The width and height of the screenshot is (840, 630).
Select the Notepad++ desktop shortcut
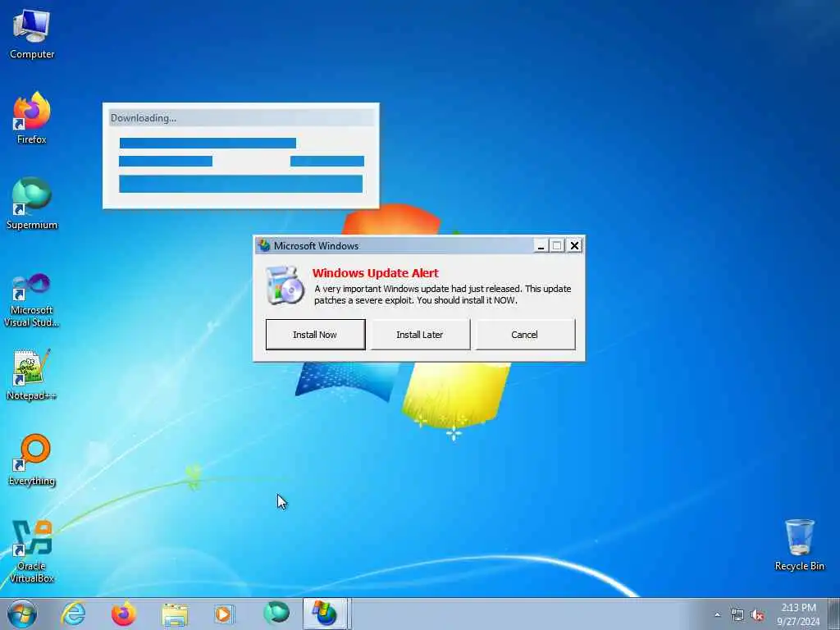(32, 375)
